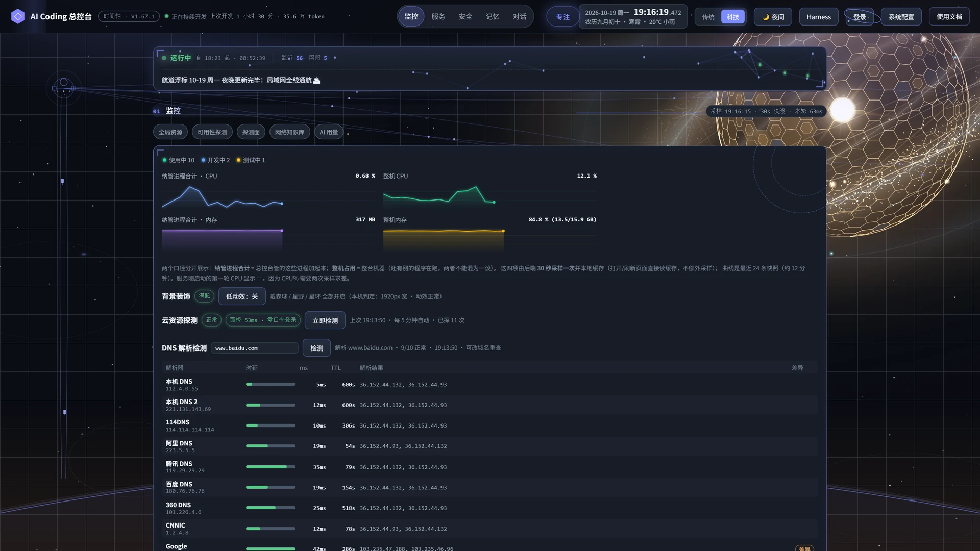The image size is (980, 551).
Task: Click the 登录 login button
Action: pos(860,17)
